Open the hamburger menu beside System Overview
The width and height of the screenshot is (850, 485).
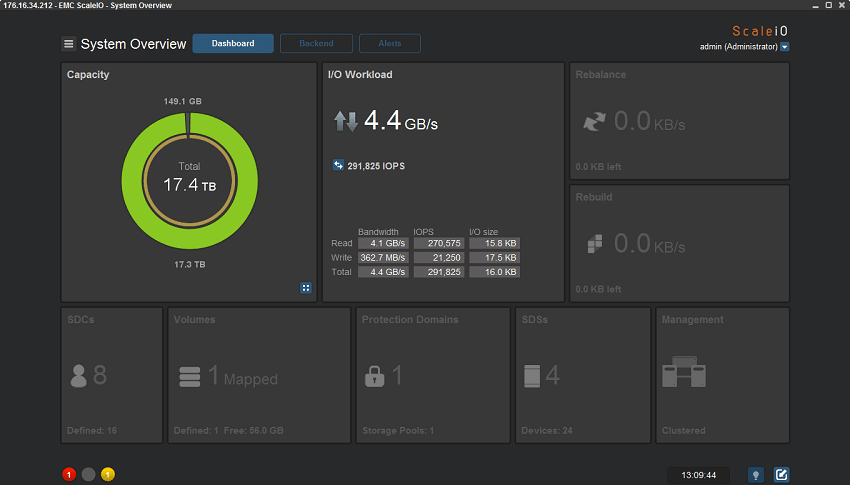[68, 44]
